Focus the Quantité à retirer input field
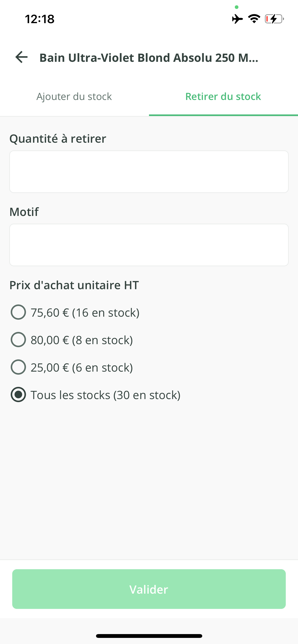The image size is (298, 644). click(149, 172)
